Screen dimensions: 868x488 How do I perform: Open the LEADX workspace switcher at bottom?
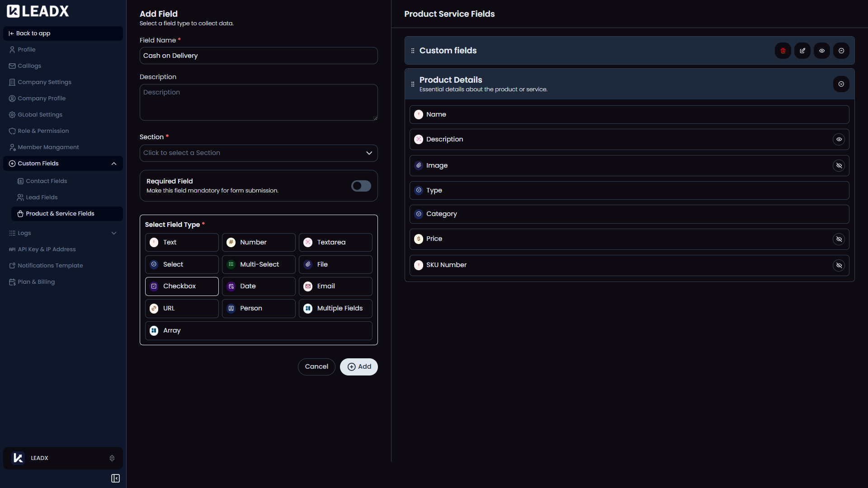click(x=63, y=458)
